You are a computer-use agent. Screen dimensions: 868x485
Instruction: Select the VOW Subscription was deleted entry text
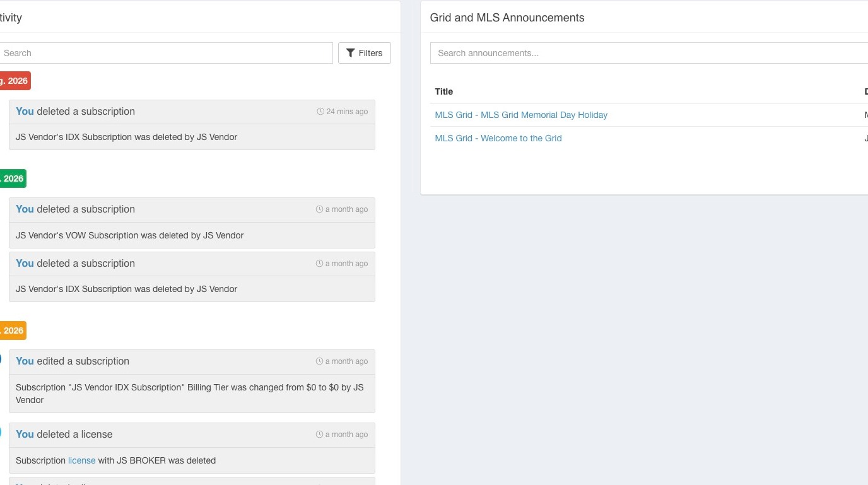(129, 235)
